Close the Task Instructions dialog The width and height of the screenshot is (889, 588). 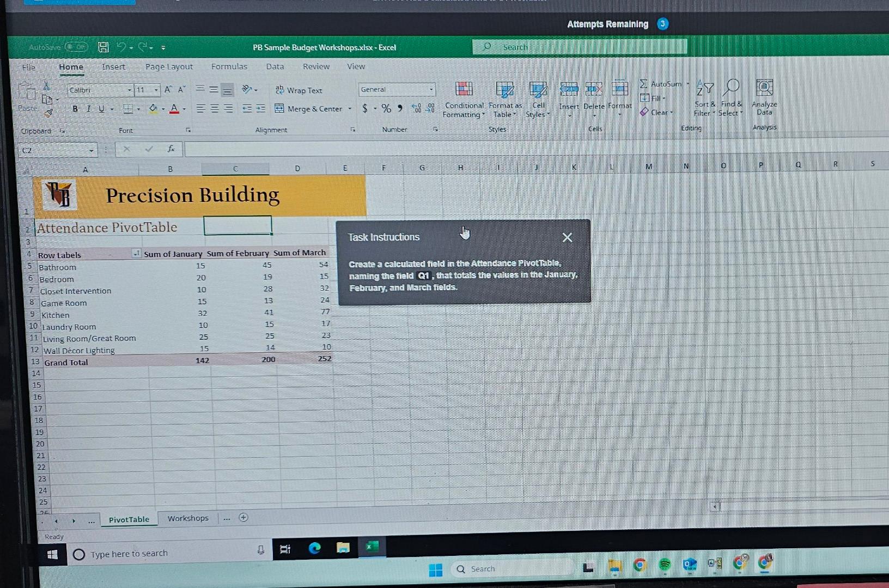tap(567, 237)
